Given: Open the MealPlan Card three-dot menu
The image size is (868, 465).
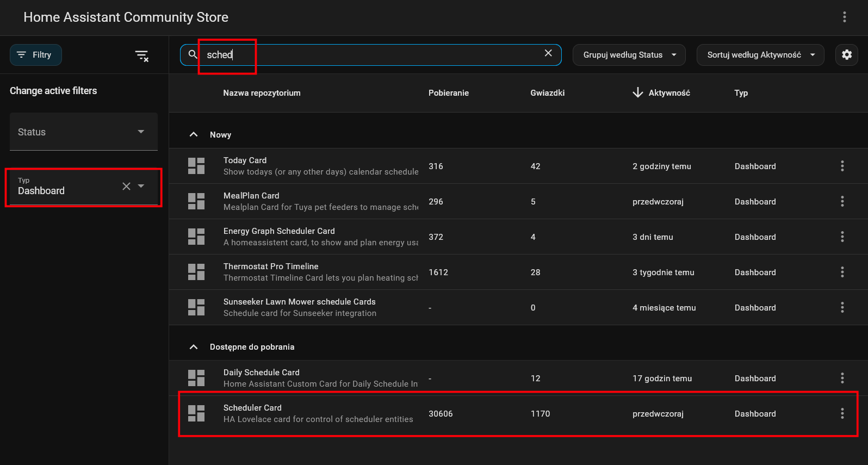Looking at the screenshot, I should coord(842,201).
